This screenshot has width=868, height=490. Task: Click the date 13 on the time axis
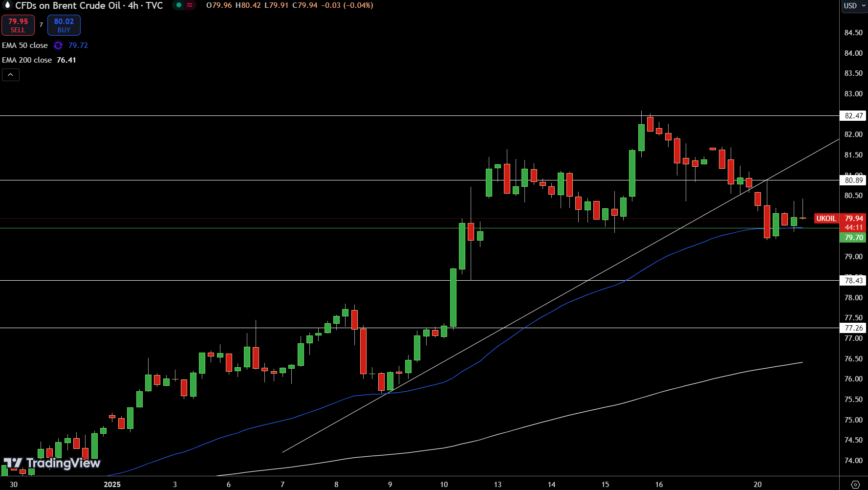498,485
